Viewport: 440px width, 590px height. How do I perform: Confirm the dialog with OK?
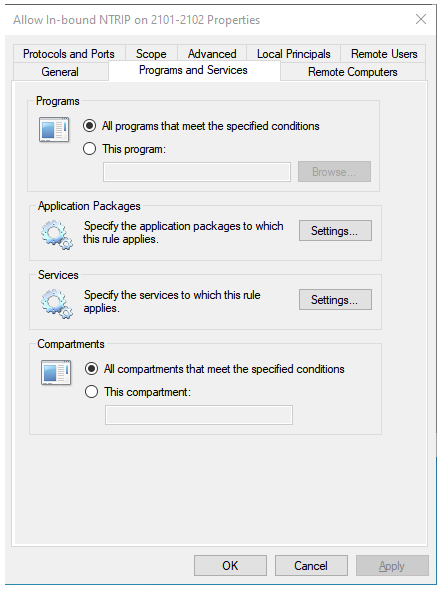(230, 566)
